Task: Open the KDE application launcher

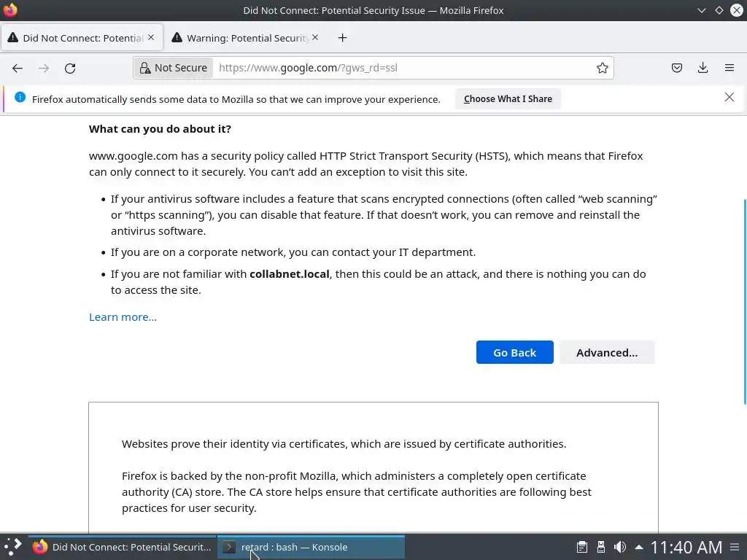Action: click(x=13, y=547)
